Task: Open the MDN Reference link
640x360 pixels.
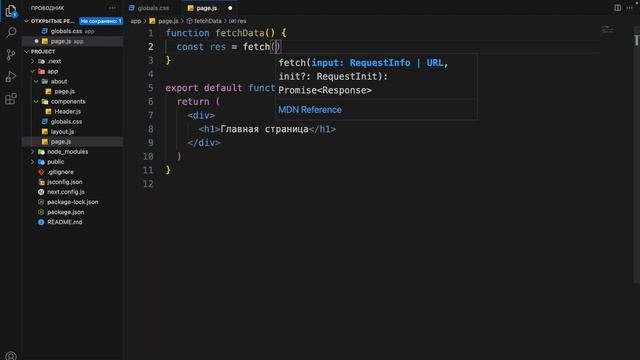Action: coord(310,110)
